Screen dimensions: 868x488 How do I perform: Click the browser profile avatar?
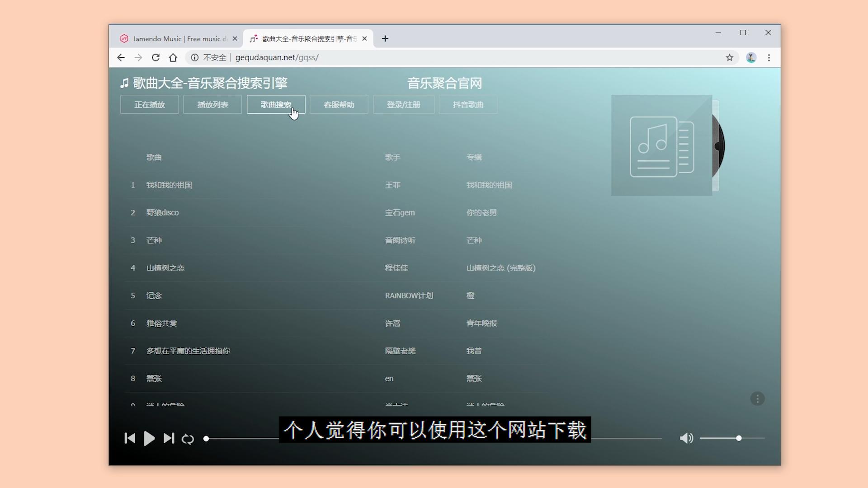(x=751, y=58)
